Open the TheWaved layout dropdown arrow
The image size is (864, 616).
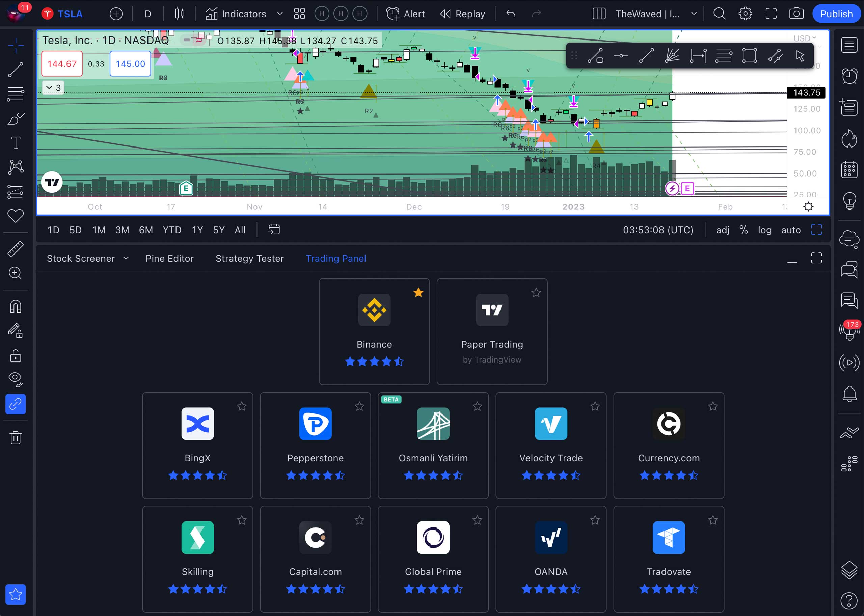pos(694,14)
